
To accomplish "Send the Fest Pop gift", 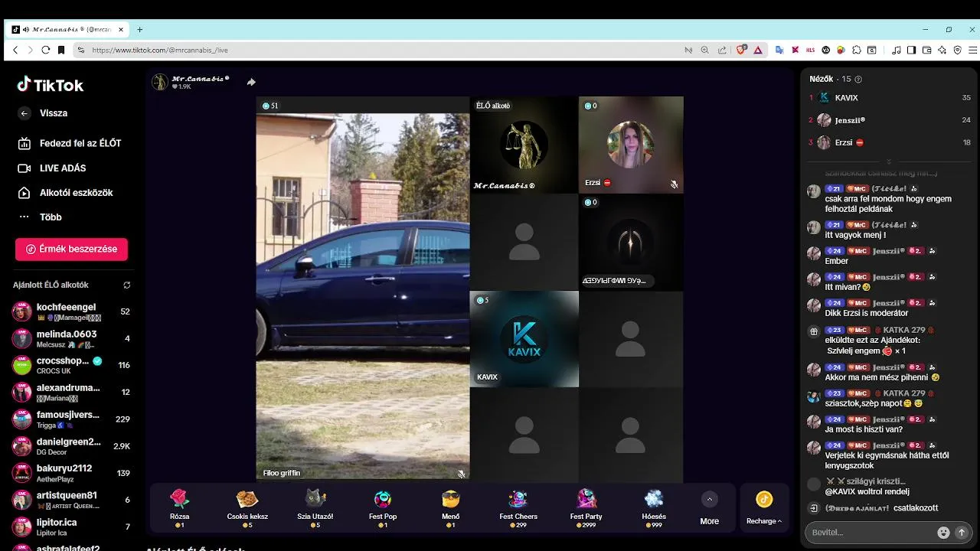I will pyautogui.click(x=383, y=509).
